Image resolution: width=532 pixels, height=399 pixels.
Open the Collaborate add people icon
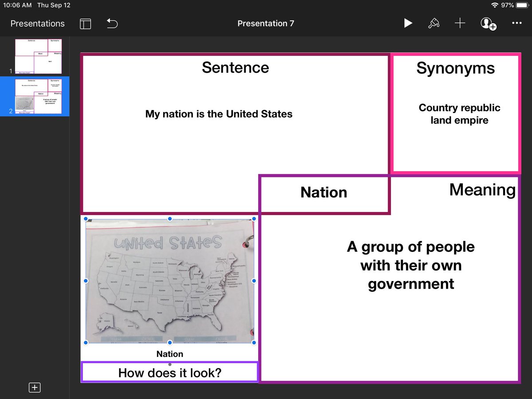[x=488, y=23]
